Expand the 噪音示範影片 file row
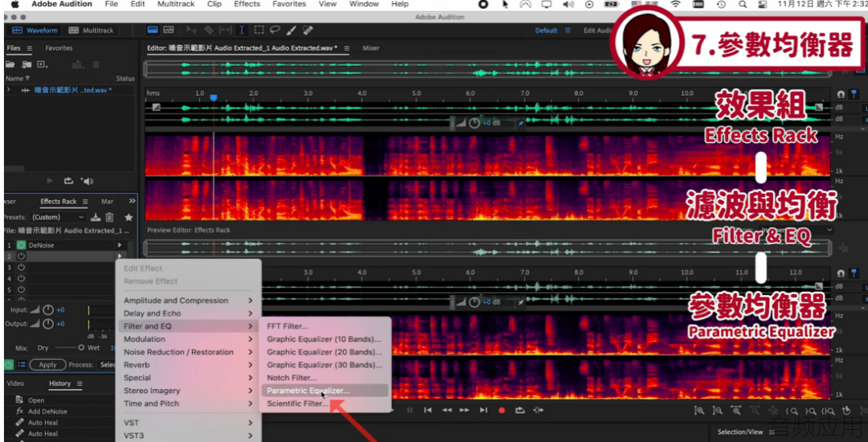 tap(8, 90)
